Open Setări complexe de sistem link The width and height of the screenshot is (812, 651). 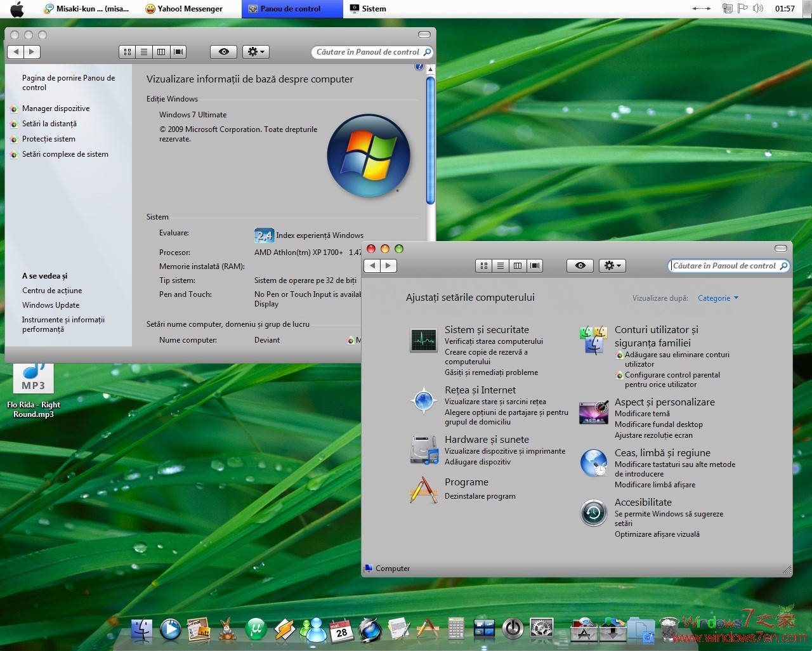(x=65, y=154)
